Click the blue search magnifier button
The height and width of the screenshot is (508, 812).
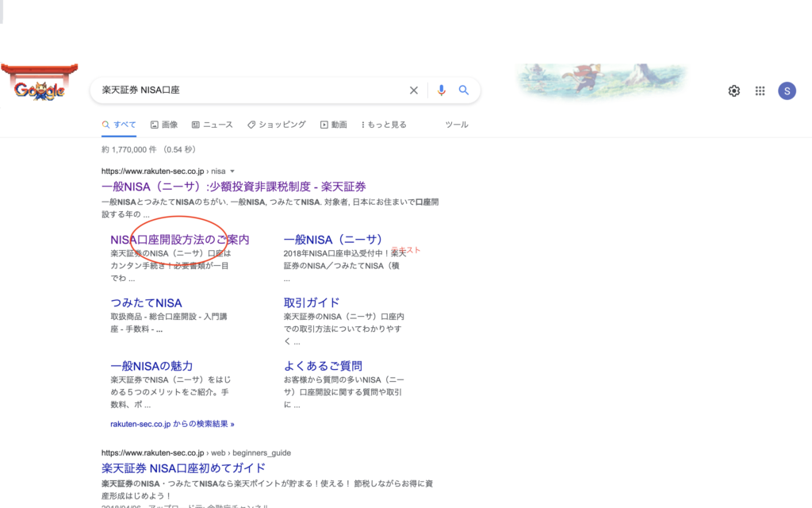pyautogui.click(x=464, y=90)
